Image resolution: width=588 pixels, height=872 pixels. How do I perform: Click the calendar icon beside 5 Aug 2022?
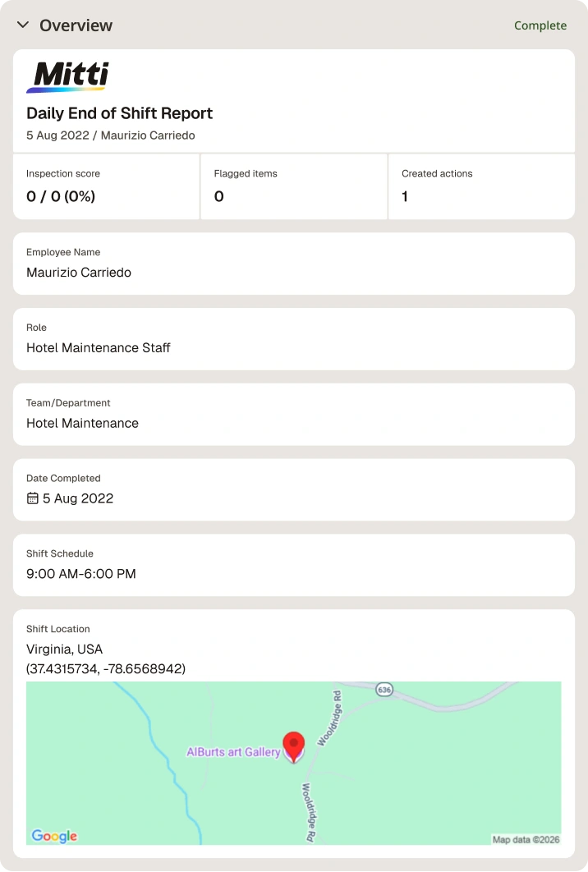coord(33,498)
